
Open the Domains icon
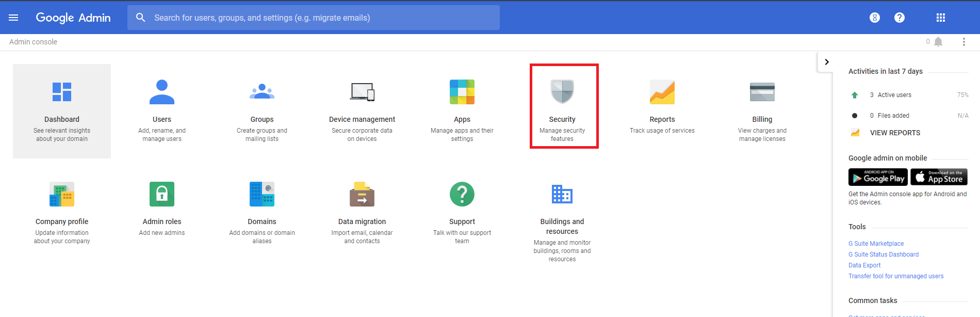click(262, 194)
